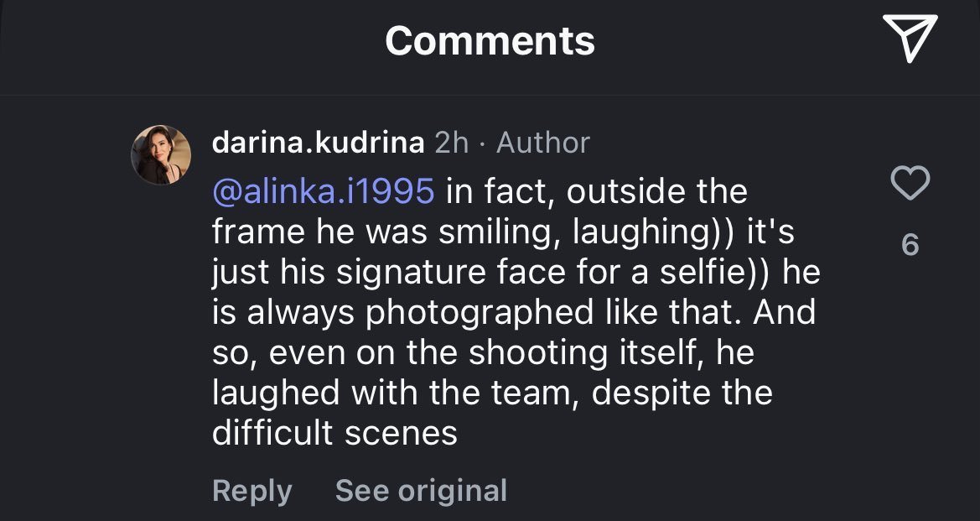Viewport: 980px width, 521px height.
Task: Click the words 'outside the' in comment
Action: click(656, 191)
